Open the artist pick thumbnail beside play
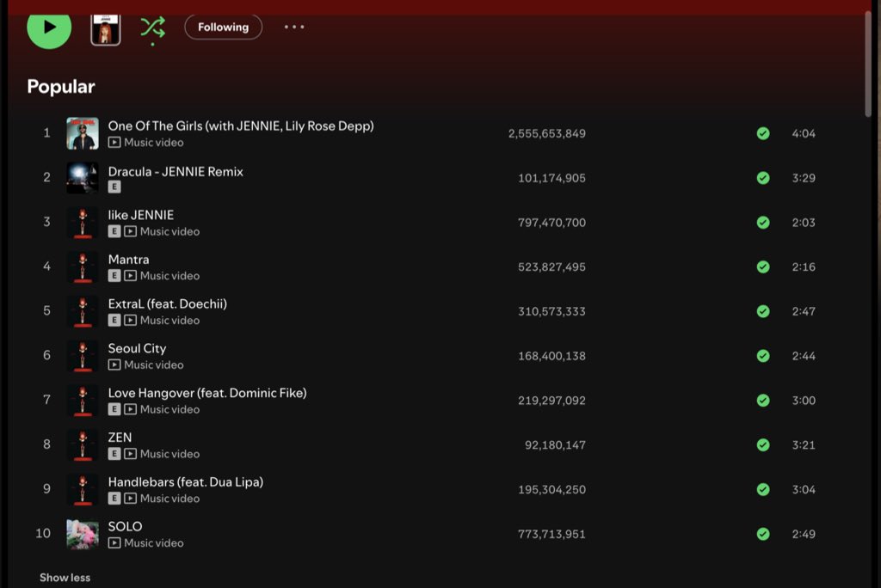 pos(106,29)
